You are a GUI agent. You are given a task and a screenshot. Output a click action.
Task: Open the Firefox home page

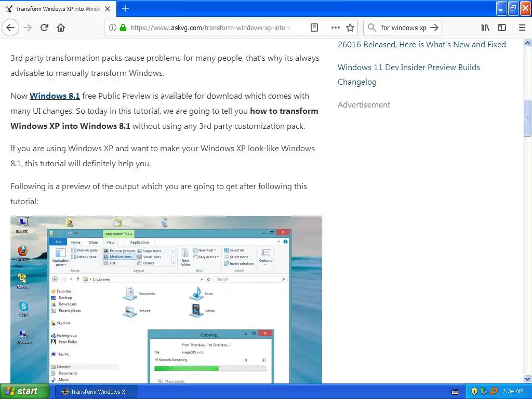click(61, 28)
